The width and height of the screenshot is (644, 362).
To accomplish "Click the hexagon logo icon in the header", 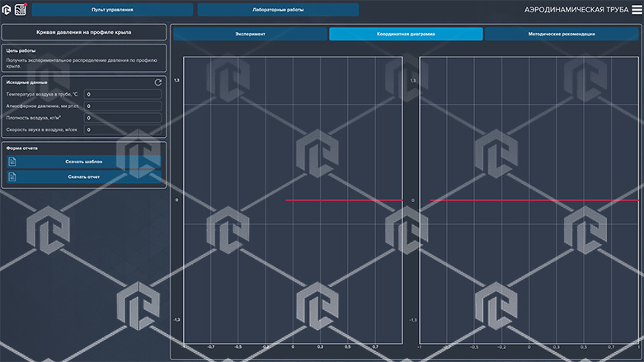I will [x=6, y=9].
